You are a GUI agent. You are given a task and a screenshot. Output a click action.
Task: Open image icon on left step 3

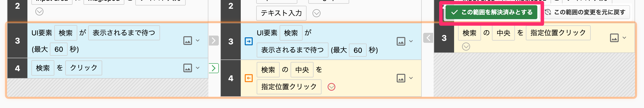click(187, 41)
